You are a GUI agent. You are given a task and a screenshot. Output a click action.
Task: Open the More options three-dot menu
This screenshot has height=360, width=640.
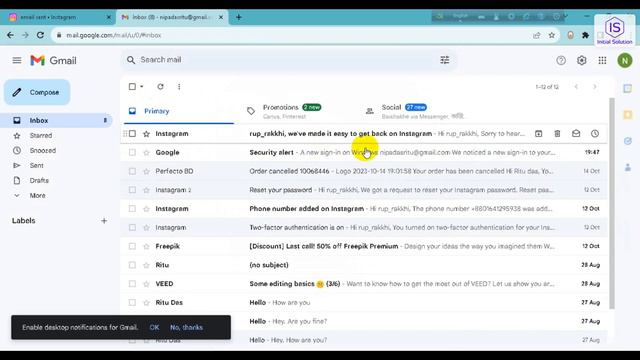pos(179,87)
